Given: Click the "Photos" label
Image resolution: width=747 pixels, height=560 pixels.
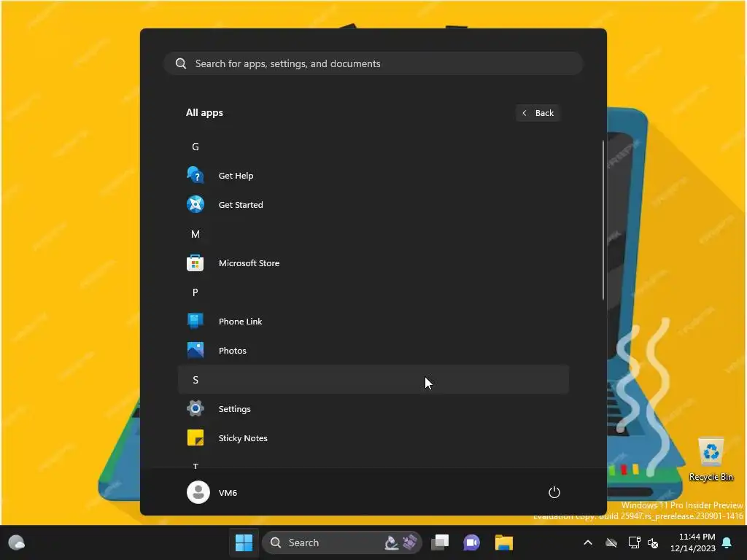Looking at the screenshot, I should (x=233, y=351).
